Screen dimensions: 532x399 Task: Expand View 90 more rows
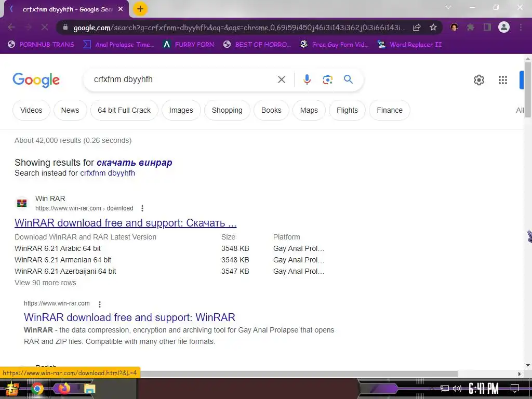click(45, 283)
